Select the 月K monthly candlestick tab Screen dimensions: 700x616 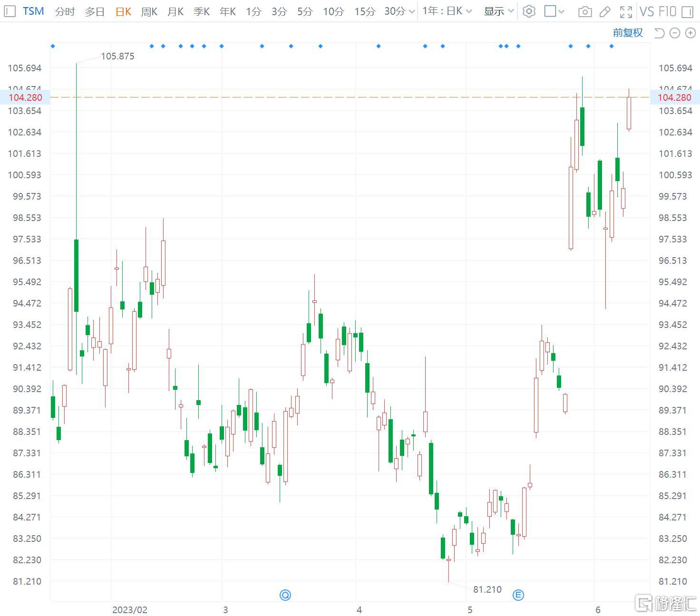(175, 11)
